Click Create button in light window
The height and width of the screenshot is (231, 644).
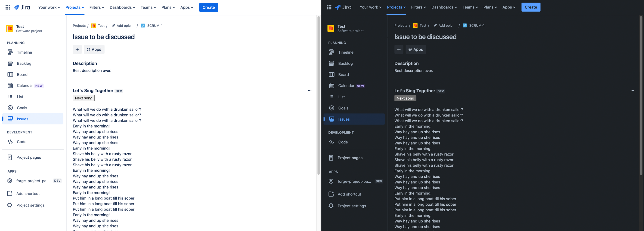(x=208, y=7)
